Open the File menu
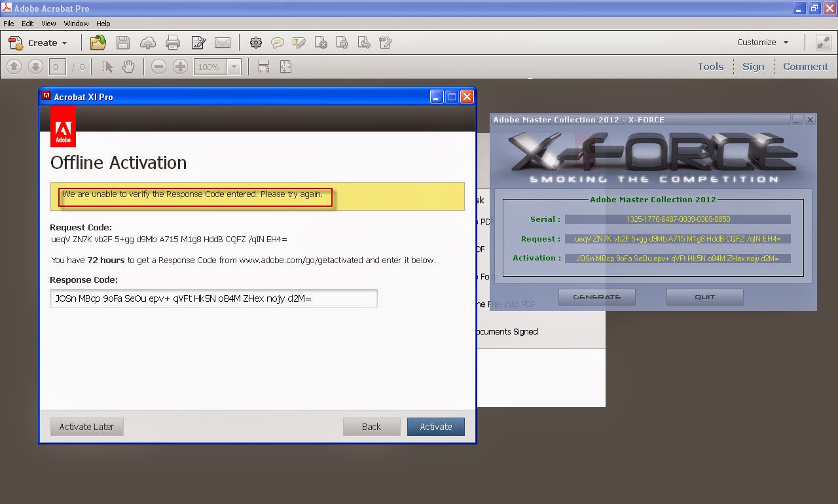This screenshot has width=838, height=504. point(9,24)
